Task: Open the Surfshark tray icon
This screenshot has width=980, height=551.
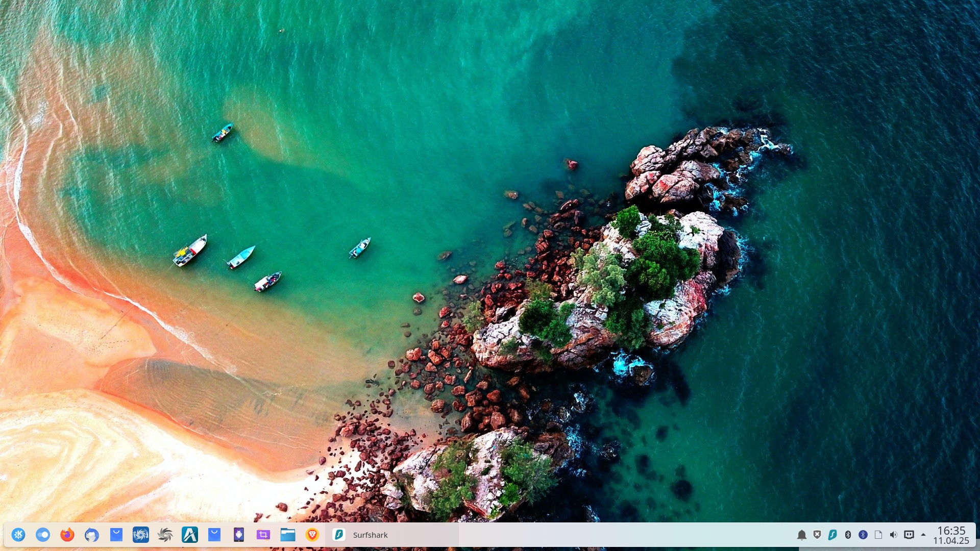Action: [832, 535]
